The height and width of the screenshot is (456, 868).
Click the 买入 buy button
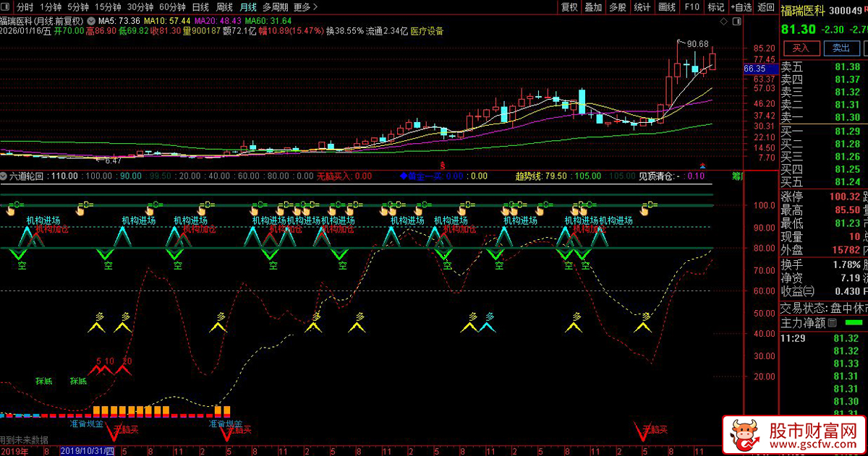point(801,48)
